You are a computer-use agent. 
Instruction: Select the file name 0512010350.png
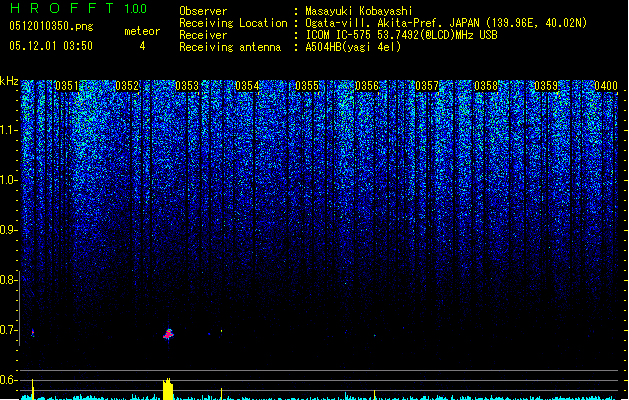51,26
